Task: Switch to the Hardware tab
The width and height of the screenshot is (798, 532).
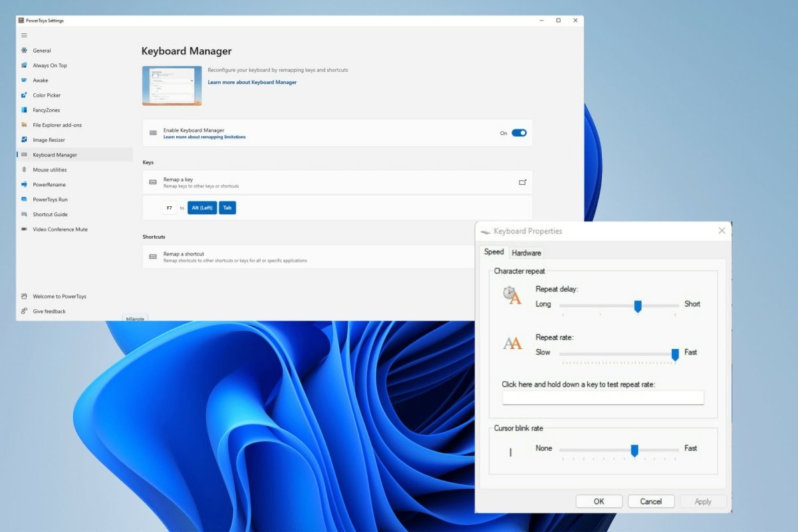Action: click(526, 252)
